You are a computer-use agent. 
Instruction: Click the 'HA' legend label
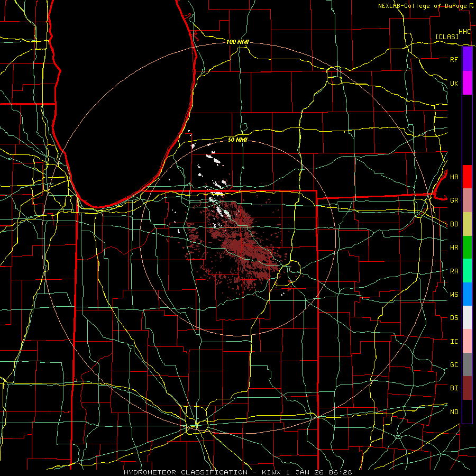(454, 177)
